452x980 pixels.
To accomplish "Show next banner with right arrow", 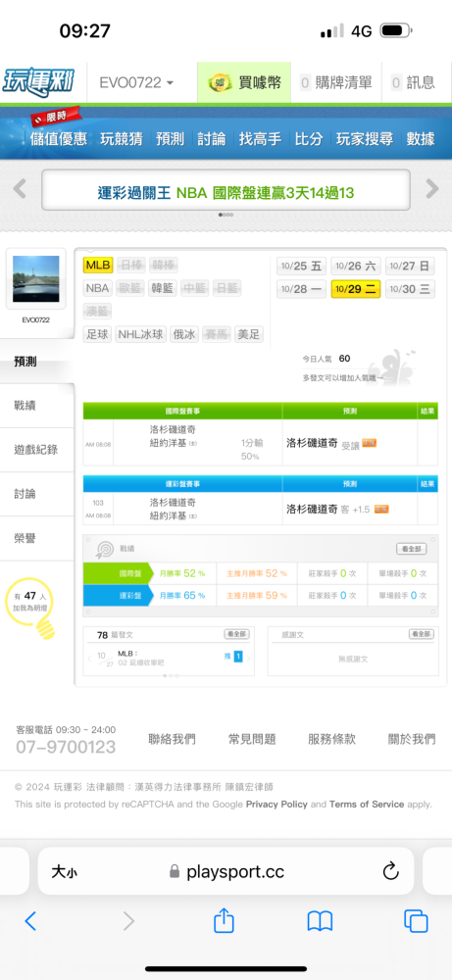I will click(432, 189).
